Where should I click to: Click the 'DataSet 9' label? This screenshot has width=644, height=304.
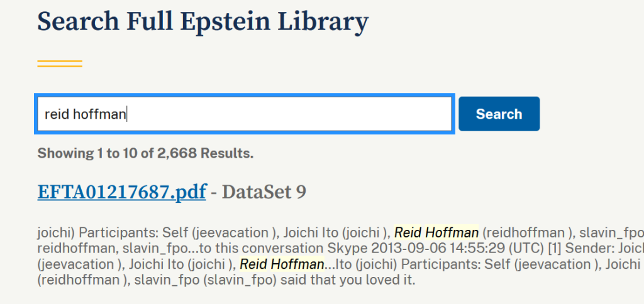pyautogui.click(x=264, y=192)
